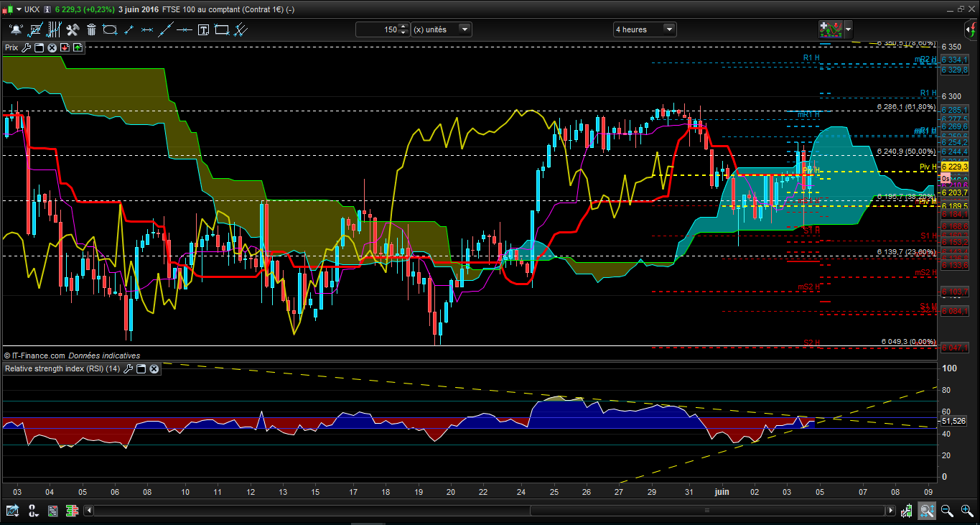Click the 6 229,3 (+0,23%) price text
The height and width of the screenshot is (525, 980).
click(x=85, y=9)
